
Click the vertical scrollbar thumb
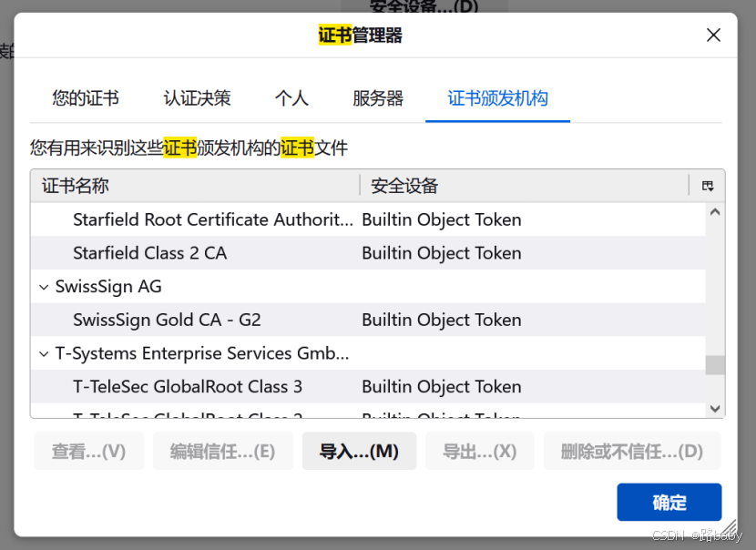[715, 365]
